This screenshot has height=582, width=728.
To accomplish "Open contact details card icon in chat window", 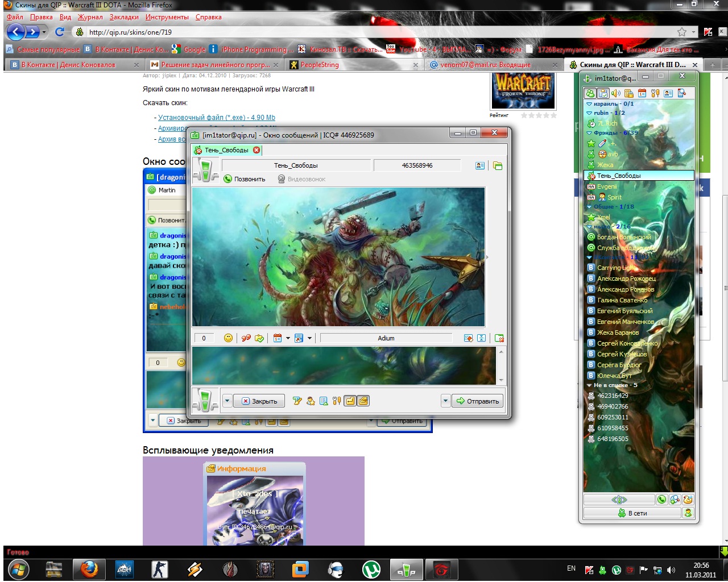I will click(x=480, y=166).
